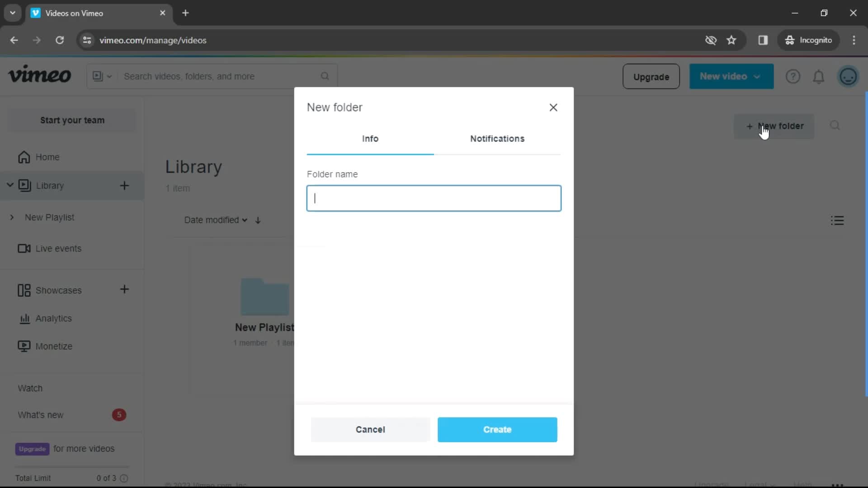
Task: Toggle sort direction arrow
Action: 258,221
